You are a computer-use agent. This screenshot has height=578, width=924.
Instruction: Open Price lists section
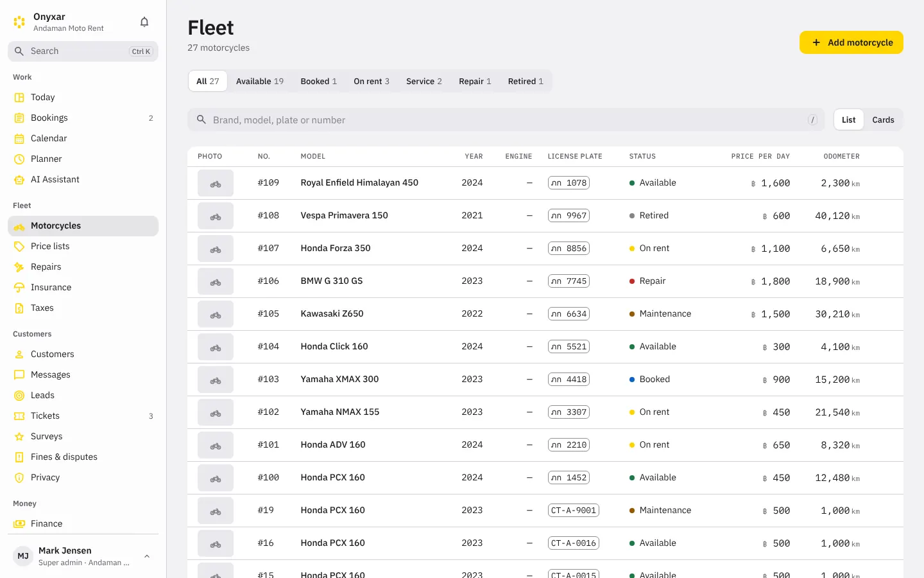point(83,247)
